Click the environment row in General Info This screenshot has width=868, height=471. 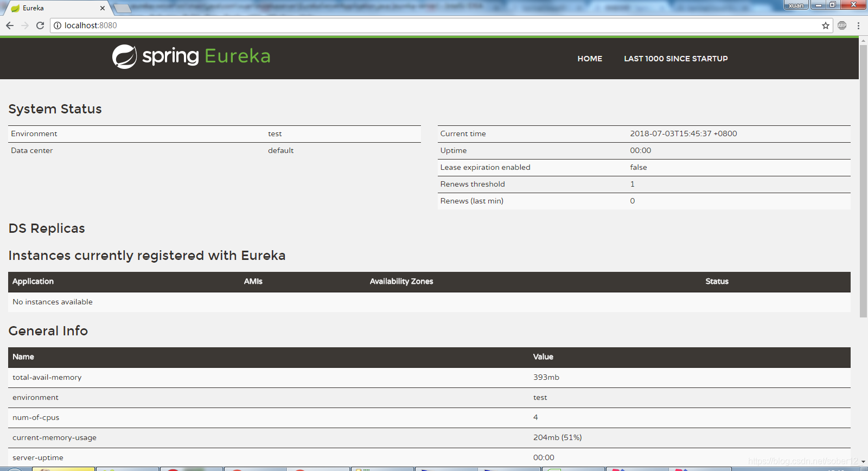(x=429, y=398)
